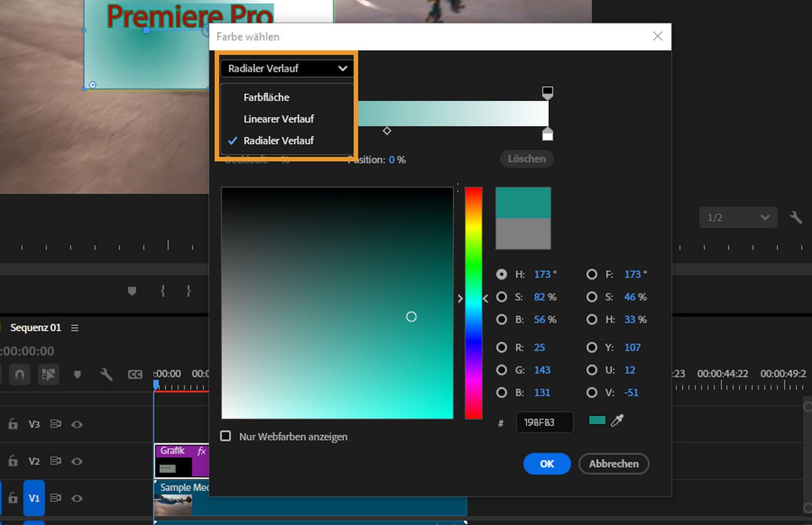Select the U radio button
This screenshot has height=525, width=812.
click(x=592, y=370)
